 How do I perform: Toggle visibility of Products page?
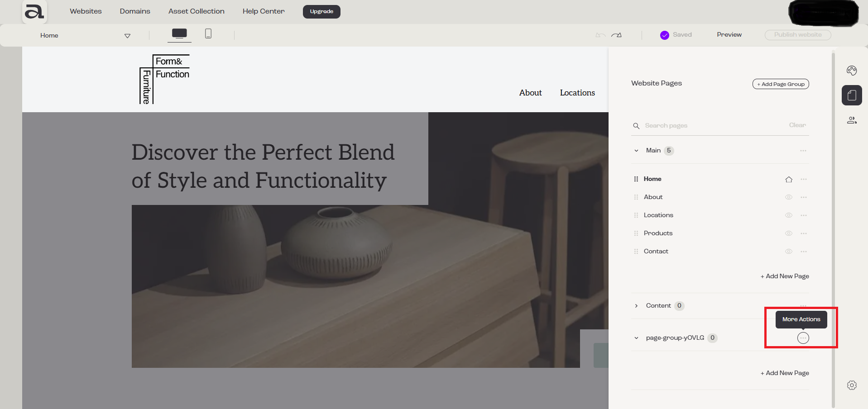(789, 233)
